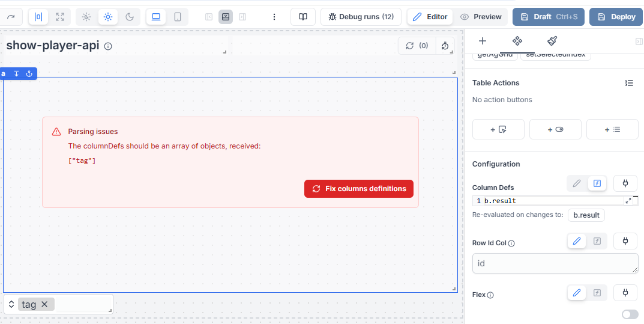
Task: Click the show-player-api title text
Action: pos(53,45)
